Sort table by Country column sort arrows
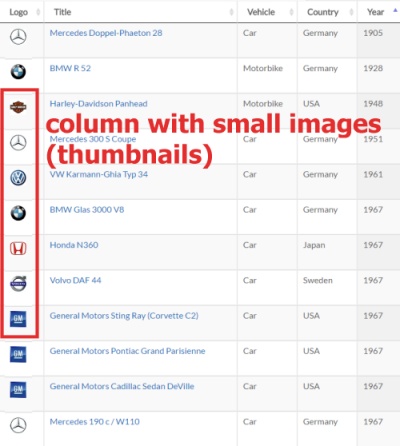This screenshot has height=446, width=400. (x=351, y=12)
